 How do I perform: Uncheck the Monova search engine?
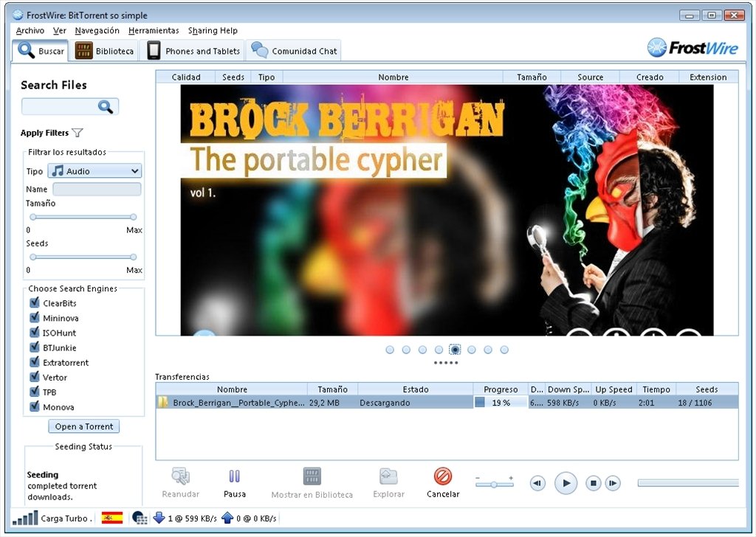(x=34, y=406)
